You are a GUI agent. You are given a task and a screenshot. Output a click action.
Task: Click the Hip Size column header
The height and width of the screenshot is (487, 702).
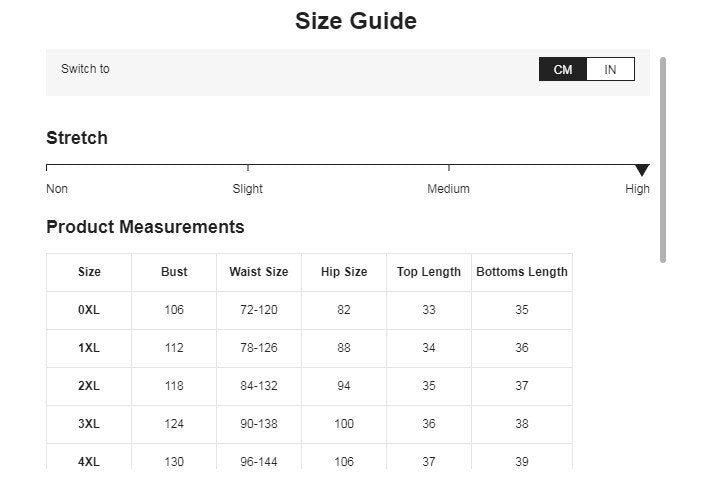tap(344, 272)
